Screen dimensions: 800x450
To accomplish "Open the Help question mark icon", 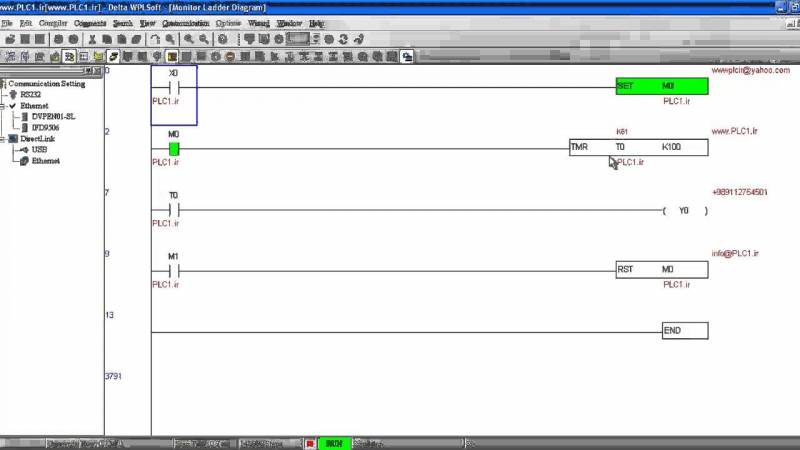I will (x=223, y=39).
